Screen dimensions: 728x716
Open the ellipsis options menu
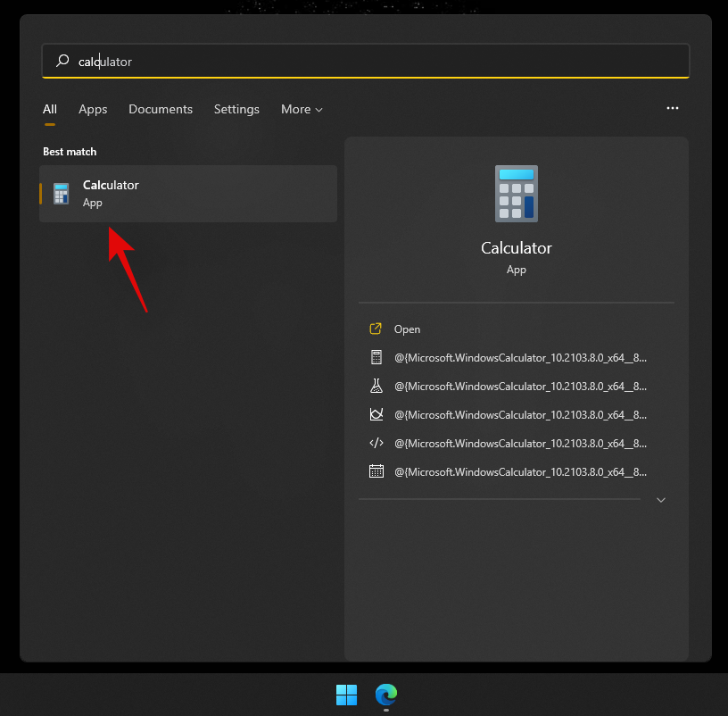pos(672,108)
